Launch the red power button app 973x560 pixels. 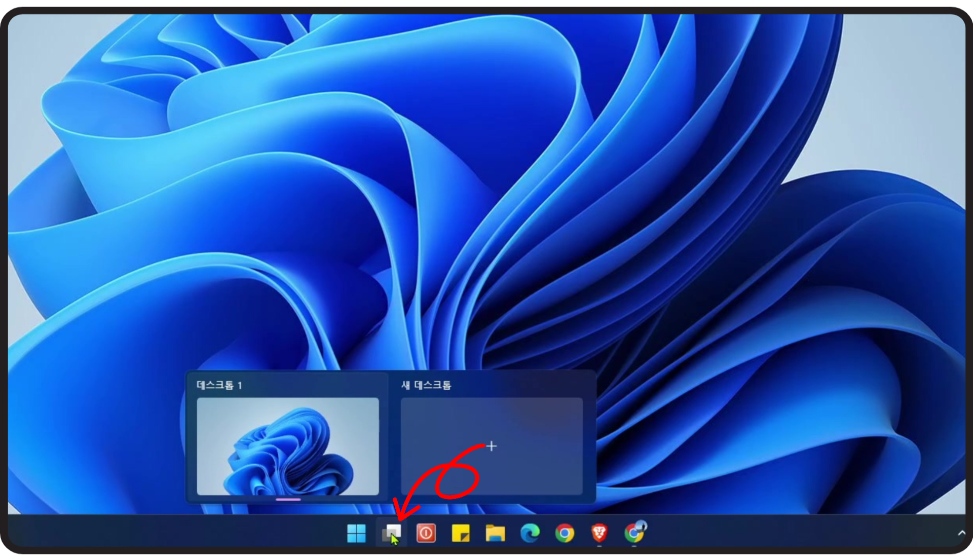(426, 533)
